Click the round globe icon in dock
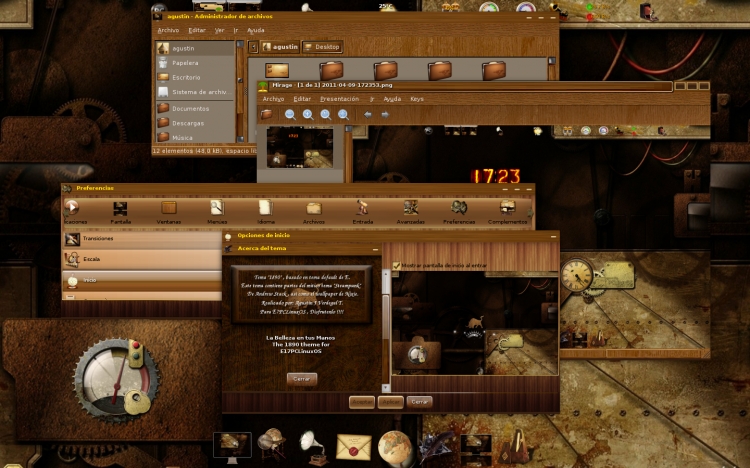The image size is (750, 468). [395, 448]
